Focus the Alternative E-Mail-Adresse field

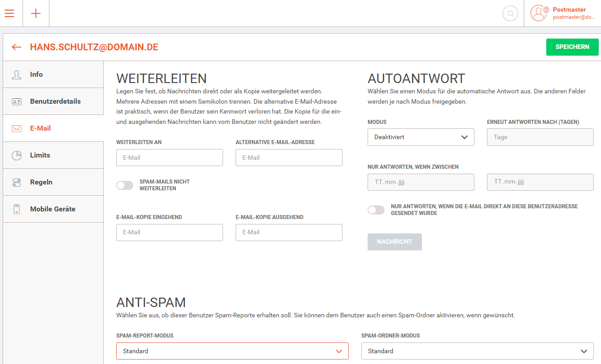tap(289, 158)
